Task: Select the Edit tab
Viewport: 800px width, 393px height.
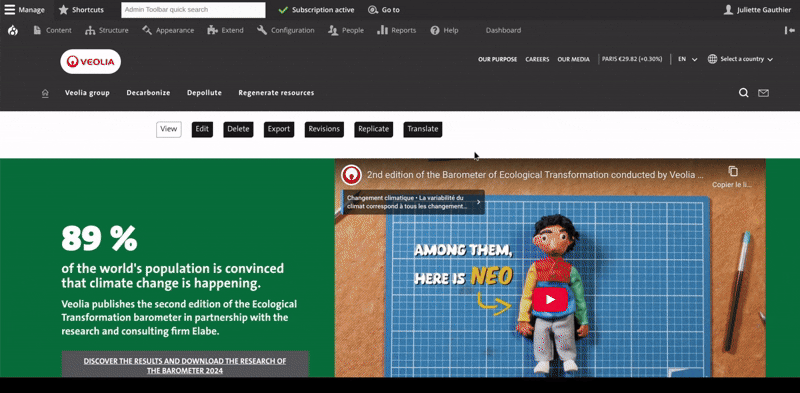Action: (x=202, y=129)
